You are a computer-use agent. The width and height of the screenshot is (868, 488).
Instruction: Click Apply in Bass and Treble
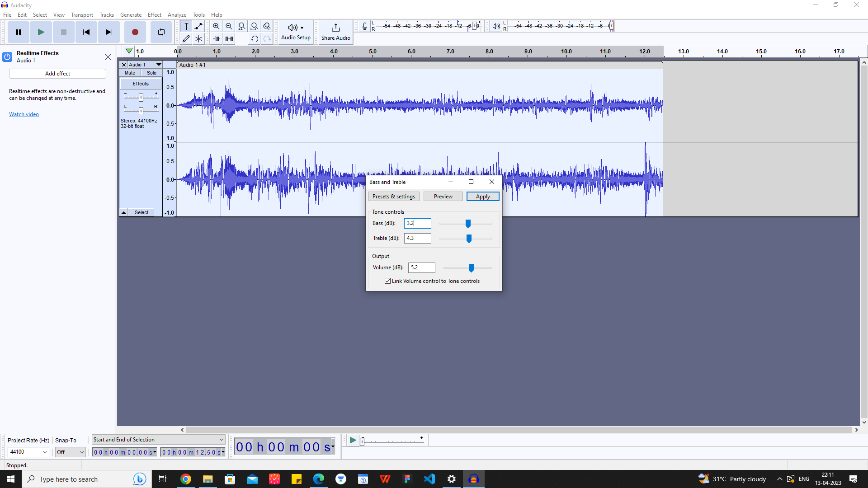pos(482,197)
